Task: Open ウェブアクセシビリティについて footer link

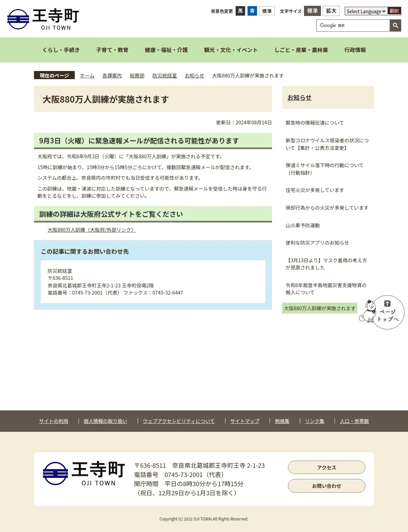Action: 179,421
